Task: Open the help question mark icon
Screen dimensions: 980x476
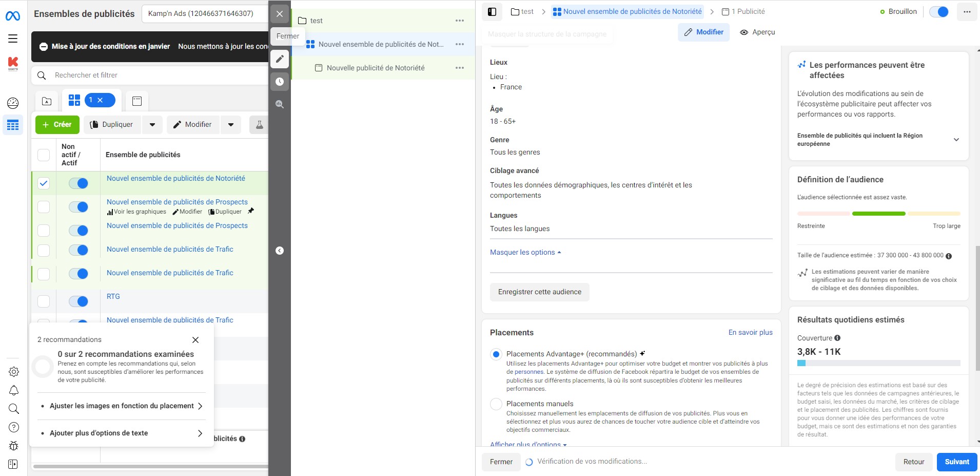Action: (14, 427)
